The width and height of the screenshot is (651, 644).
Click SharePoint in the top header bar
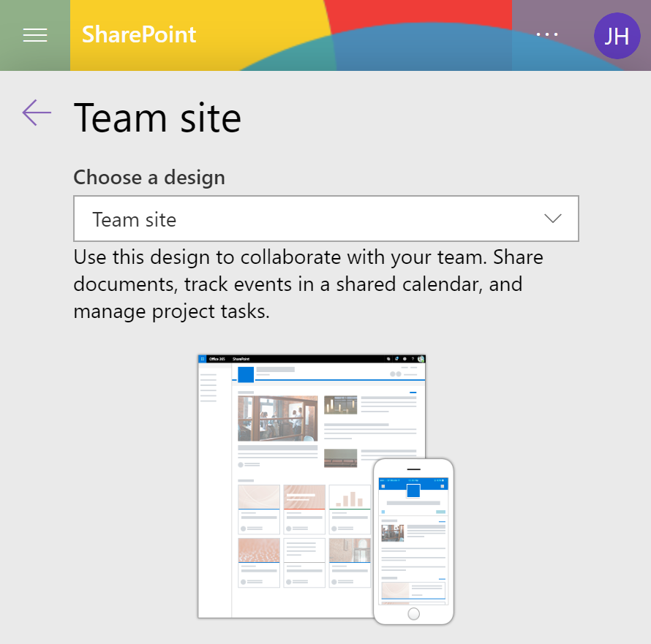(x=138, y=34)
